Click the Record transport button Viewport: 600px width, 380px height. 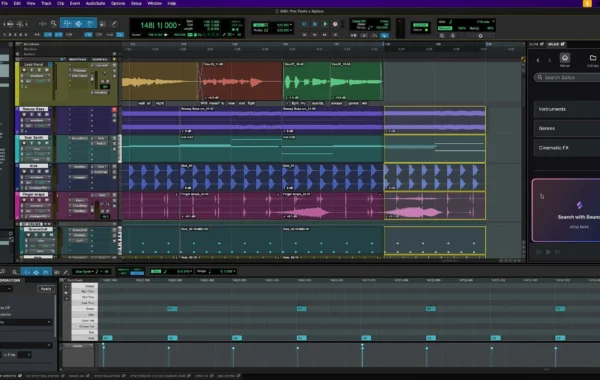[x=335, y=24]
